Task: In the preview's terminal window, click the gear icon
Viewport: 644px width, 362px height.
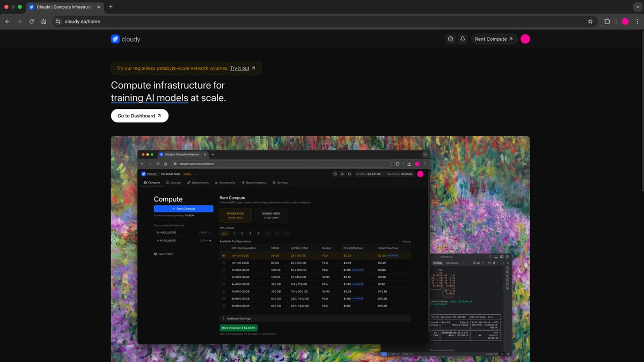Action: click(507, 257)
